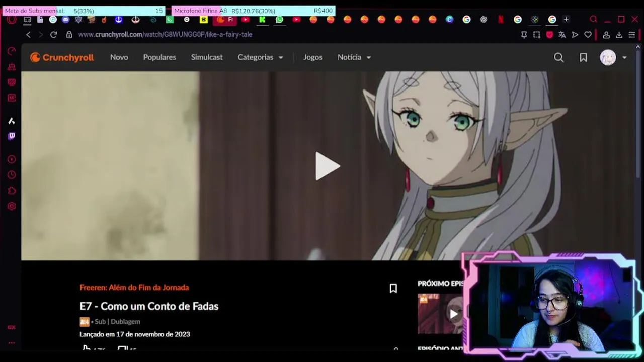Open the Populares page
The height and width of the screenshot is (362, 644).
pyautogui.click(x=159, y=57)
